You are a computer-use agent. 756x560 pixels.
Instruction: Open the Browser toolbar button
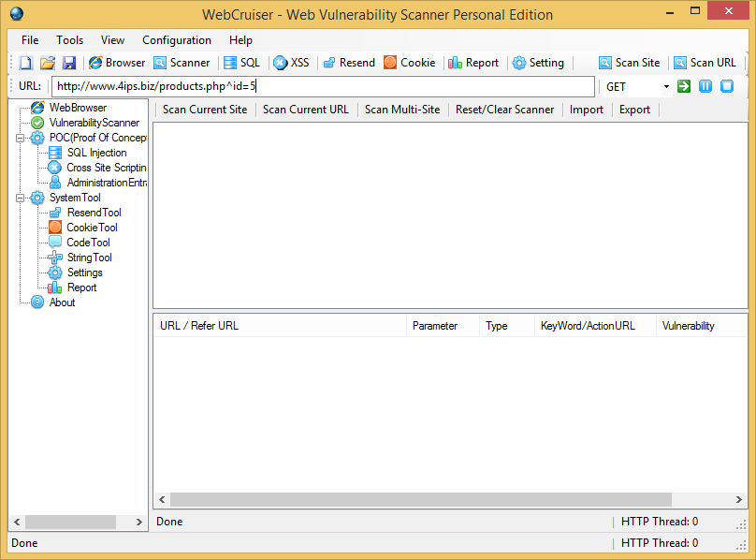tap(117, 63)
